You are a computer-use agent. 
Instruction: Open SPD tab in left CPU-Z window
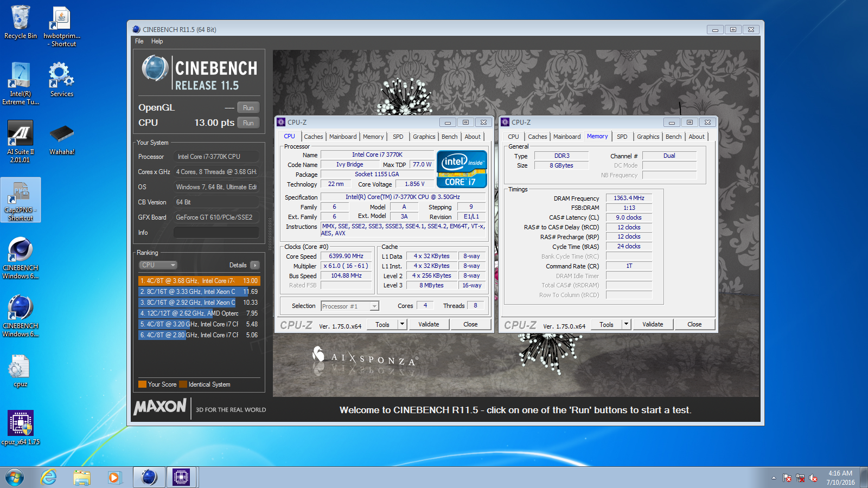click(x=398, y=137)
